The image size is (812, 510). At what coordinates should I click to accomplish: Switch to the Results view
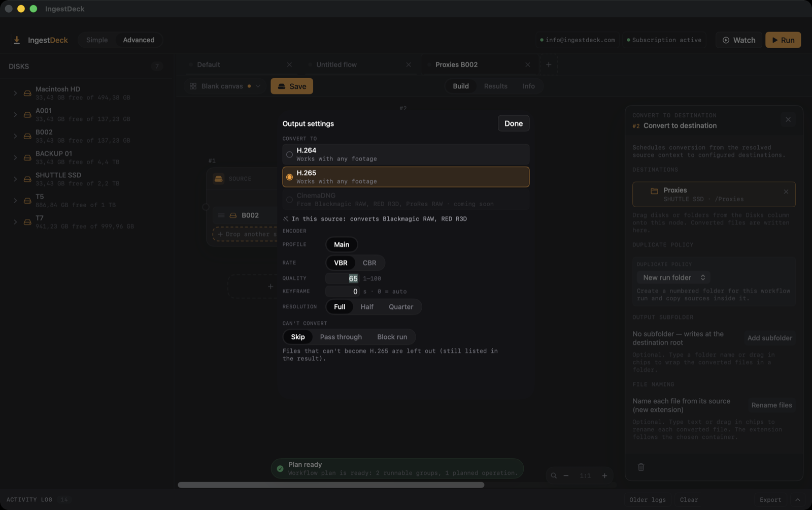click(x=496, y=86)
